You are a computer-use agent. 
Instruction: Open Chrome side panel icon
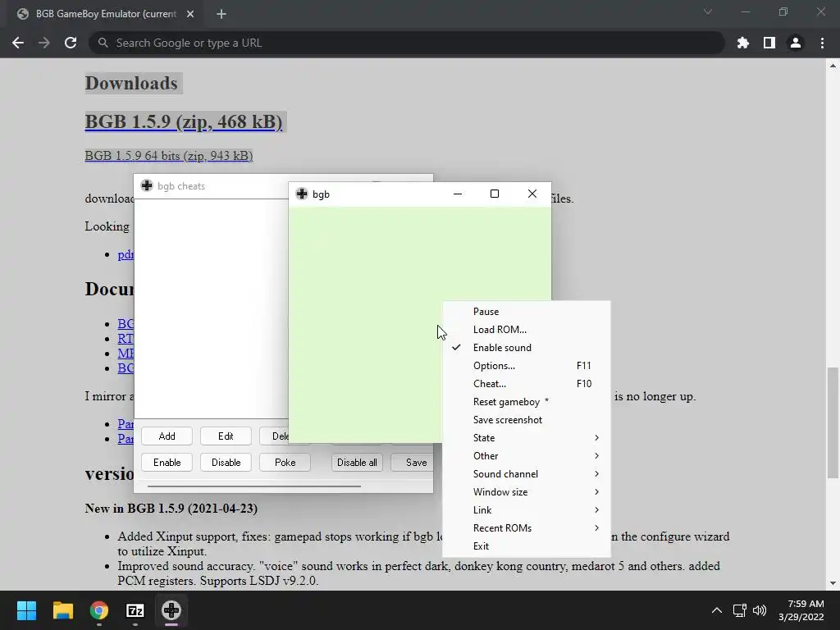[769, 43]
